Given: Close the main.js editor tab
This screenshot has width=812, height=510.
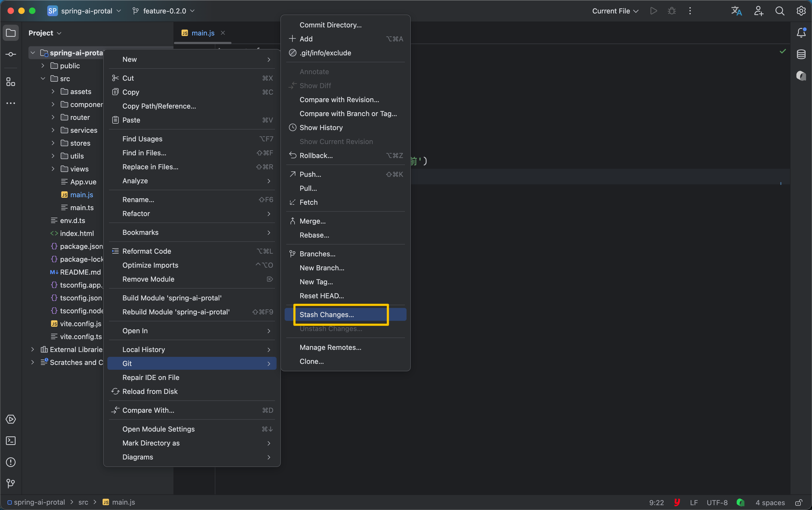Looking at the screenshot, I should point(223,33).
